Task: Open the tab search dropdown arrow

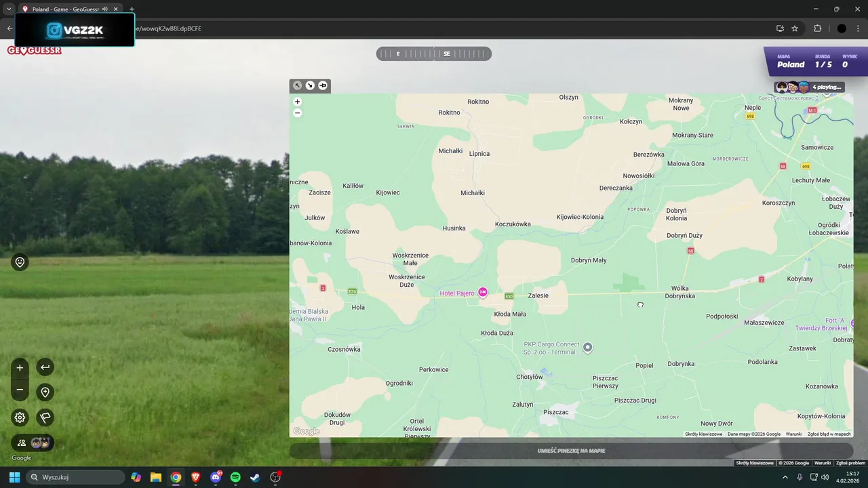Action: tap(9, 9)
